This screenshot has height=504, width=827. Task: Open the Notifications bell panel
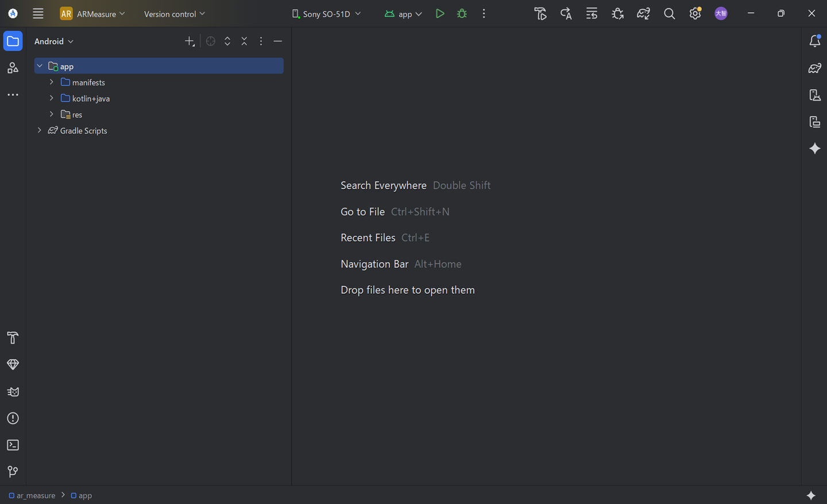tap(814, 41)
